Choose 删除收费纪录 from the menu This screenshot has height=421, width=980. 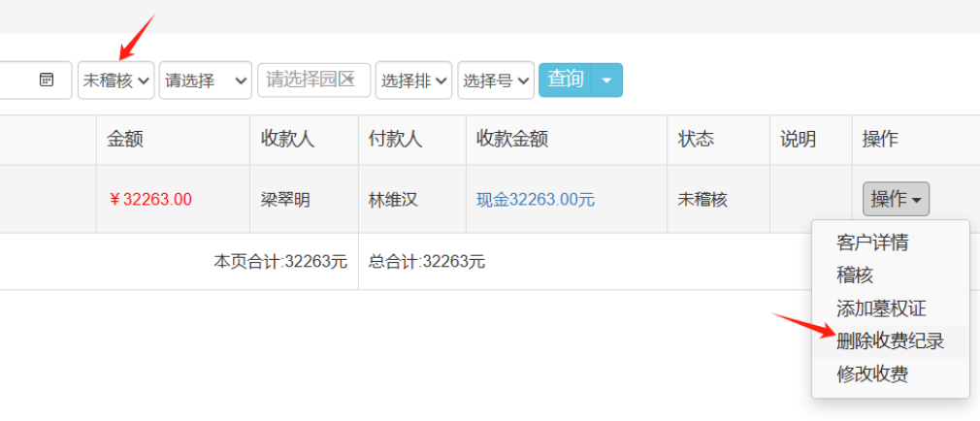click(x=890, y=340)
